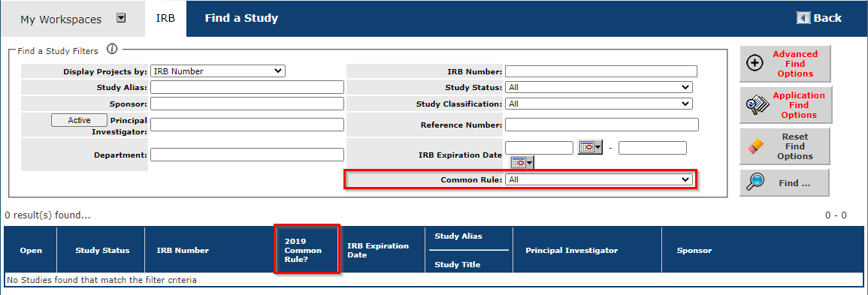The image size is (868, 295).
Task: Go back using the Back button
Action: coord(819,18)
